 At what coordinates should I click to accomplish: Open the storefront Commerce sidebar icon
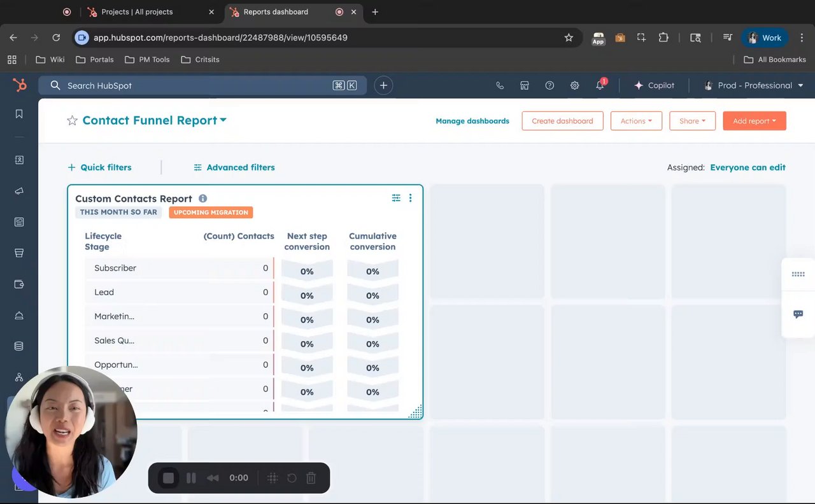(19, 253)
